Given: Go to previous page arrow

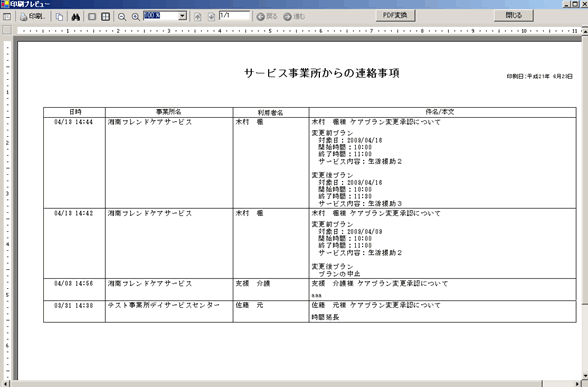Looking at the screenshot, I should [198, 17].
